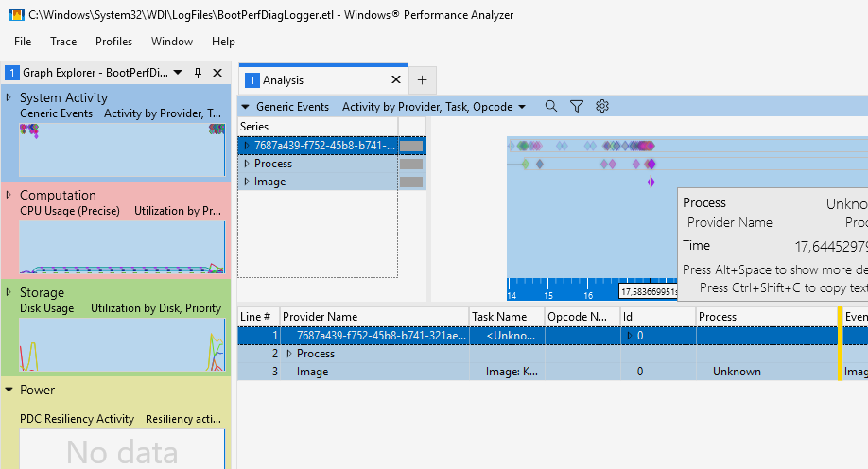The image size is (868, 469).
Task: Sort by the Provider Name column header
Action: click(x=374, y=317)
